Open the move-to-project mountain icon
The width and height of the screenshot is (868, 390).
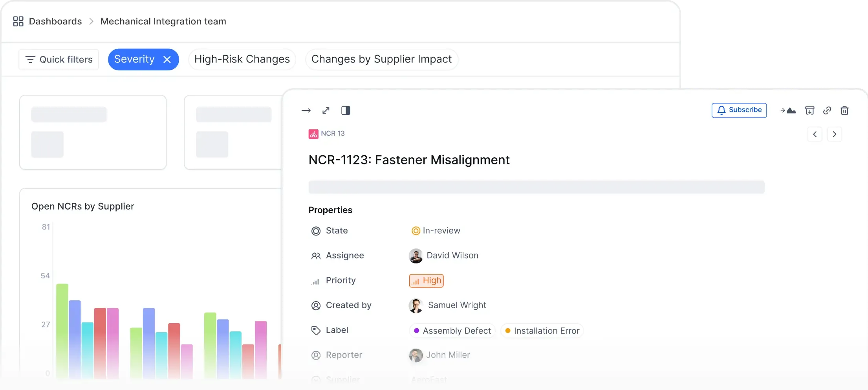click(x=789, y=110)
